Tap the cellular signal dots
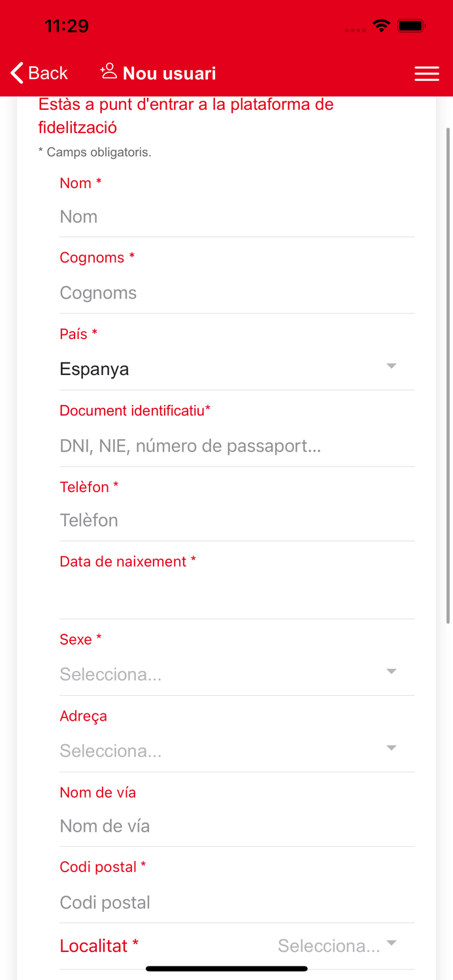This screenshot has height=980, width=453. point(356,29)
